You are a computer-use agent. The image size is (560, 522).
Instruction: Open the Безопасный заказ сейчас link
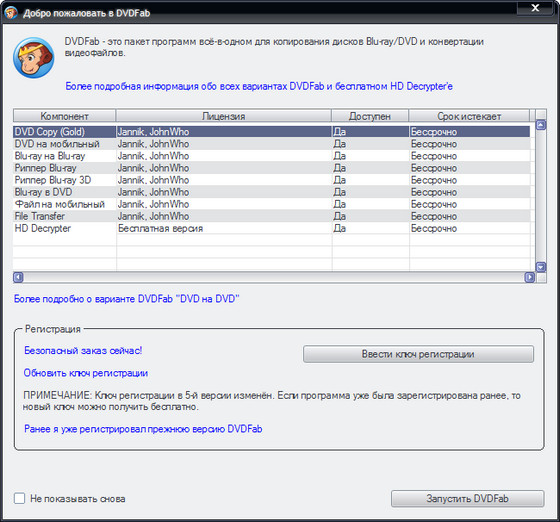(83, 351)
